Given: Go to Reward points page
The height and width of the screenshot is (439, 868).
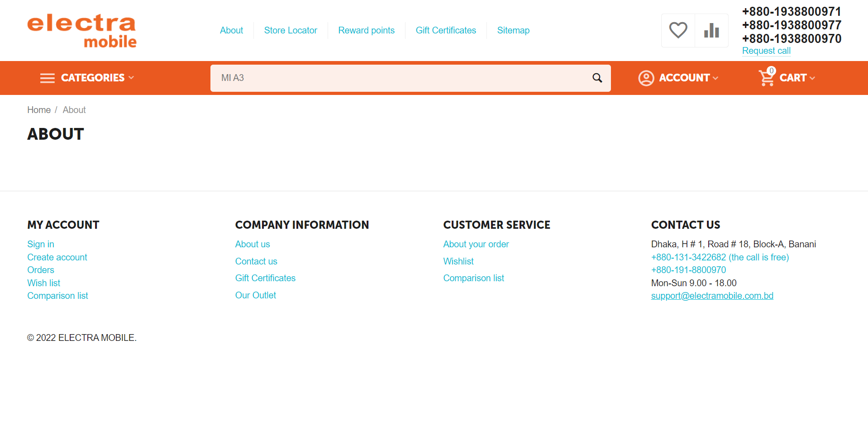Looking at the screenshot, I should pyautogui.click(x=366, y=30).
